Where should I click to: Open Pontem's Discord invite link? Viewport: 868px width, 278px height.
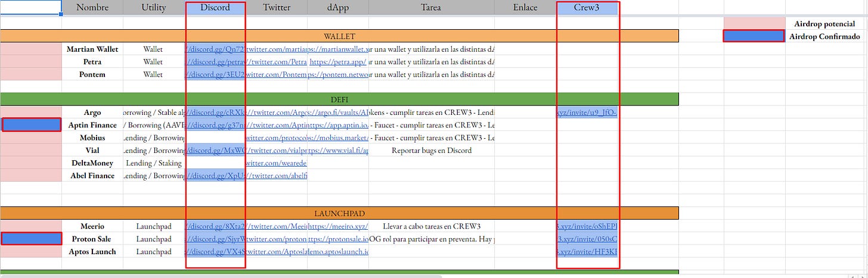pyautogui.click(x=215, y=74)
